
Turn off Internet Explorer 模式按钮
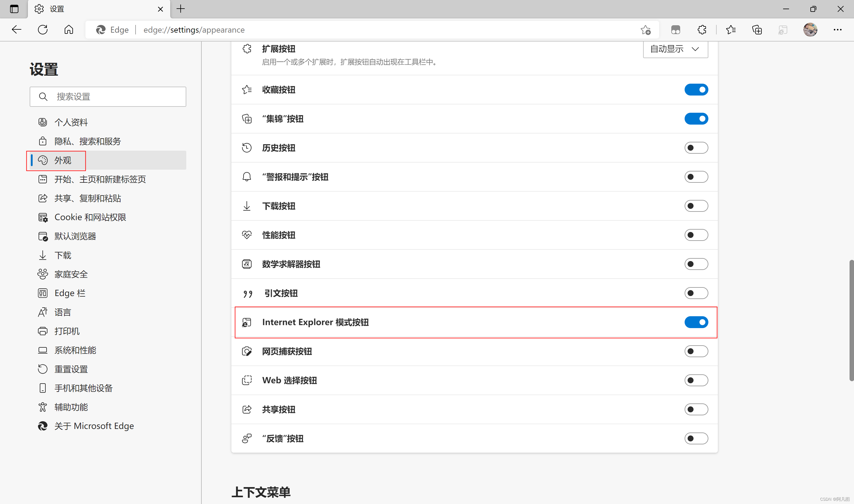coord(696,322)
